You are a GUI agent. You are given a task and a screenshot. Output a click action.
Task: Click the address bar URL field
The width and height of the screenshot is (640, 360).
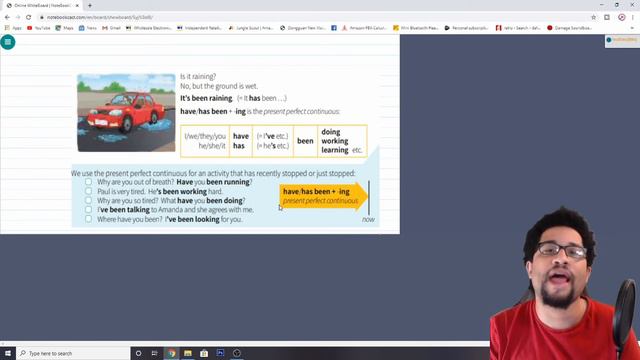[100, 17]
